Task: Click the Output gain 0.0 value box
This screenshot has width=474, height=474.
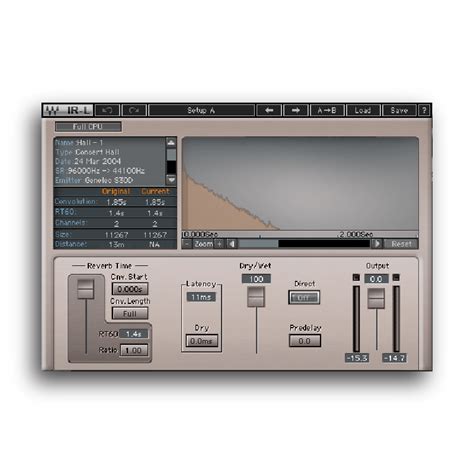Action: [376, 279]
